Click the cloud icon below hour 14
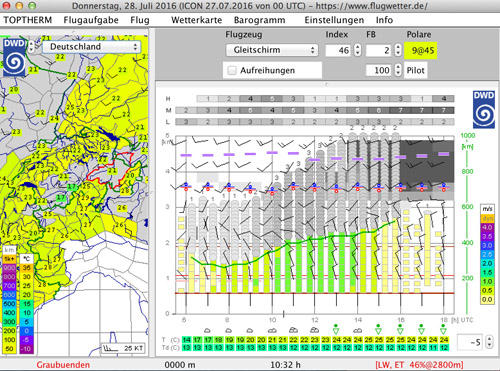This screenshot has height=371, width=500. pyautogui.click(x=358, y=330)
